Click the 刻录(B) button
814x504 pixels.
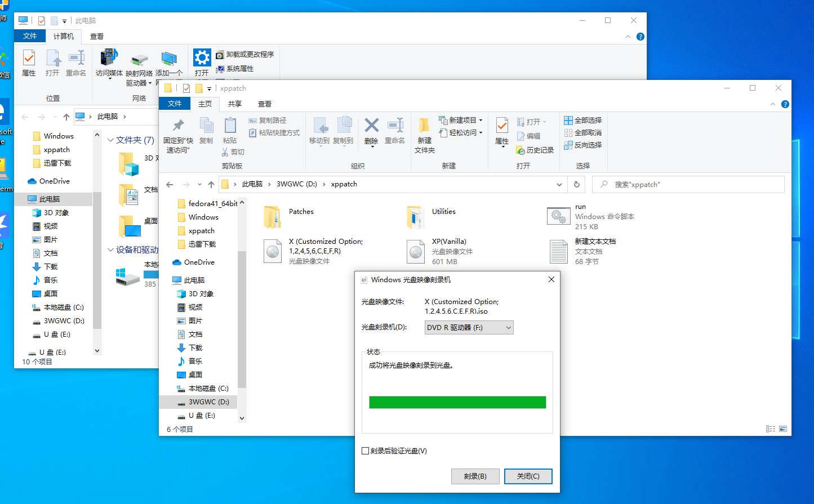(475, 476)
